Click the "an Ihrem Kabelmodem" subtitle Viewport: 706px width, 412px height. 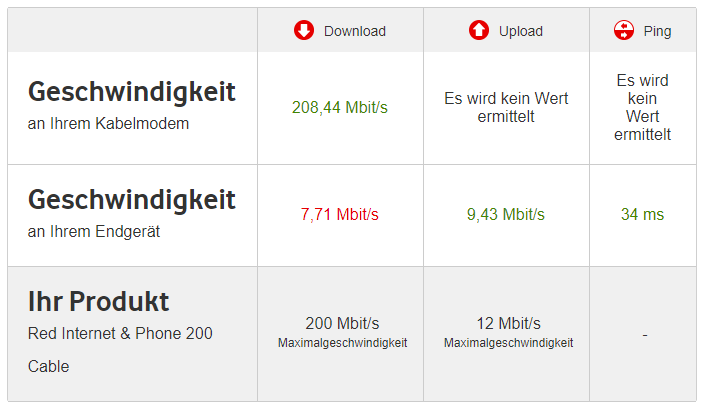(108, 124)
